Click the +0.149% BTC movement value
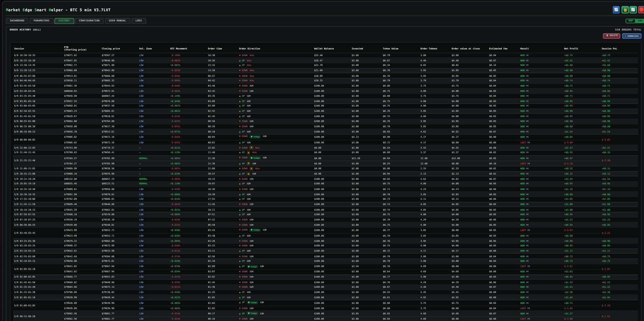644x321 pixels. click(175, 96)
